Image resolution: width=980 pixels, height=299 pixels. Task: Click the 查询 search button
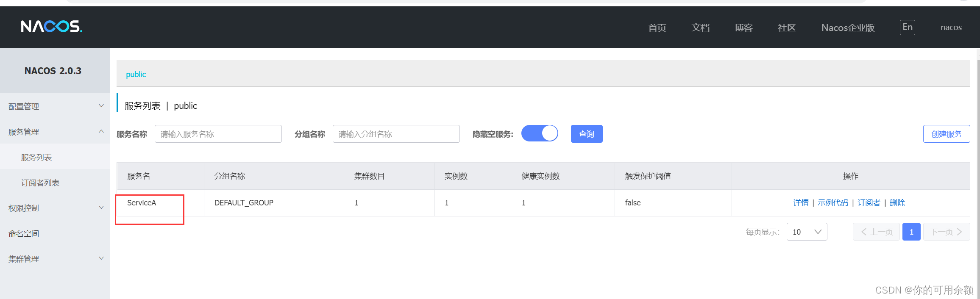(x=587, y=134)
